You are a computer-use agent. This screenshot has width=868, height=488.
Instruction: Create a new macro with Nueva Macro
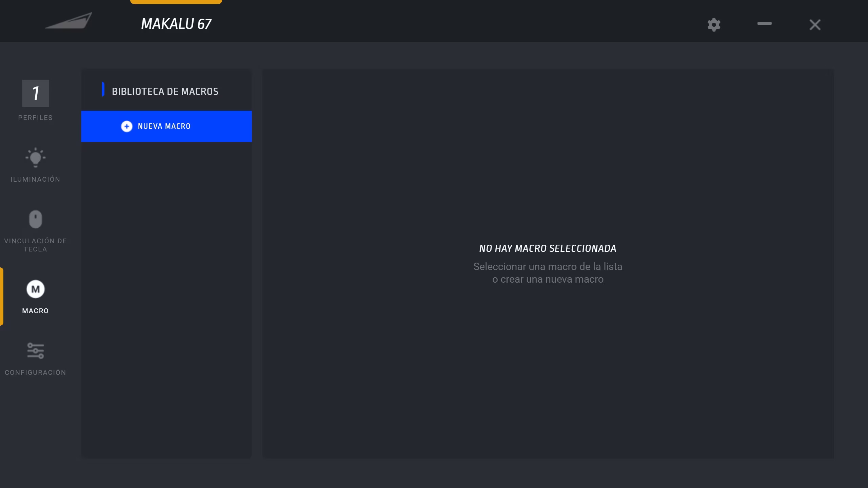(166, 126)
